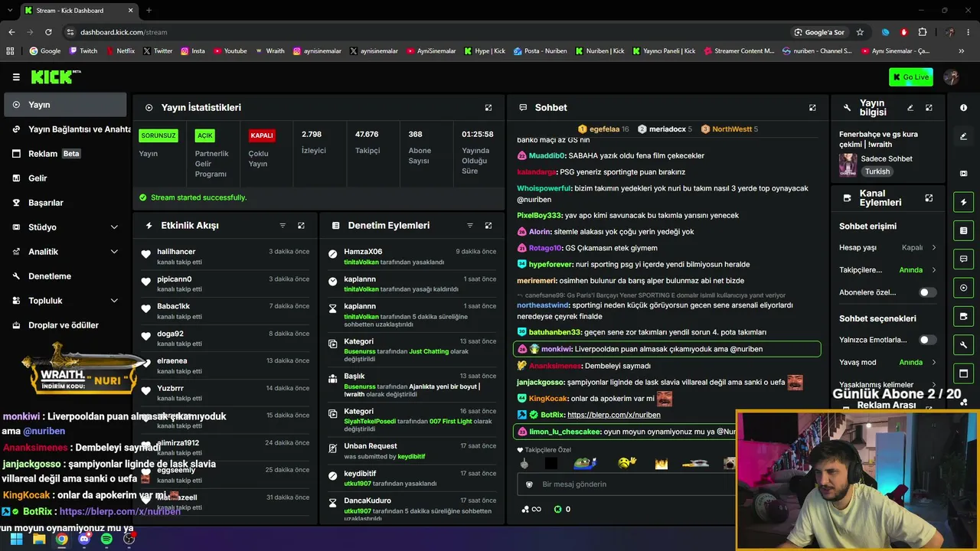980x551 pixels.
Task: Open the user avatar menu in the header
Action: point(952,77)
